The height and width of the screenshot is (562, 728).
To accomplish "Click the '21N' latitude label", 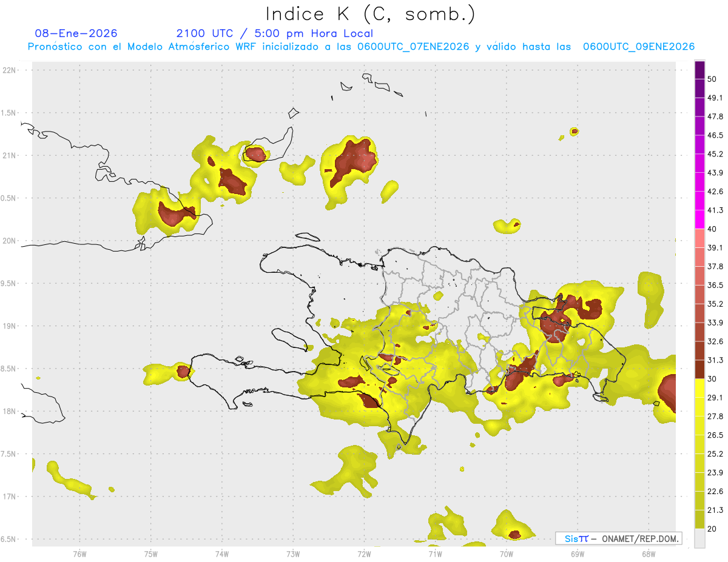I will (10, 156).
